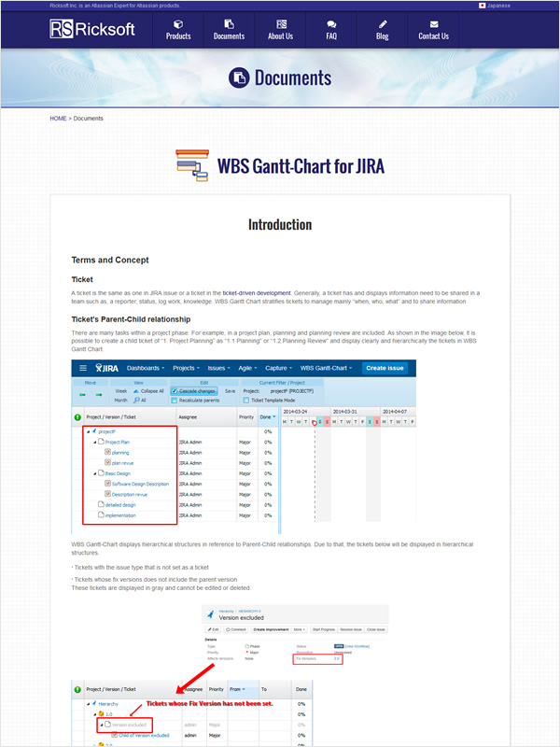This screenshot has height=747, width=560.
Task: Click the Fix Version 2.0 link
Action: click(x=337, y=658)
